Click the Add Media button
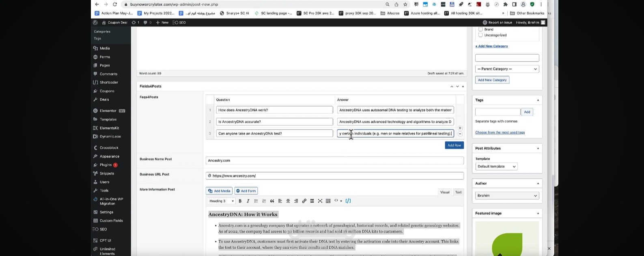The width and height of the screenshot is (644, 256). [x=219, y=191]
